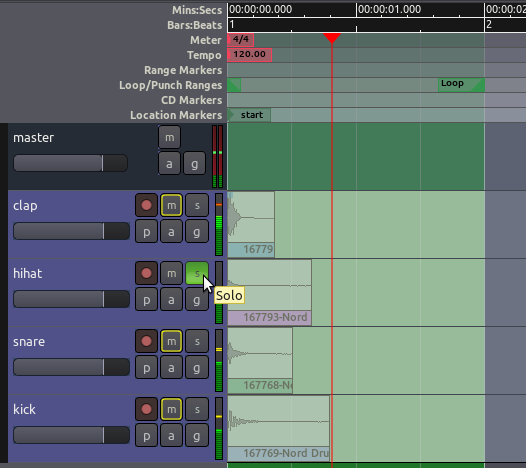Arm the kick track record button
The width and height of the screenshot is (526, 468).
click(146, 409)
